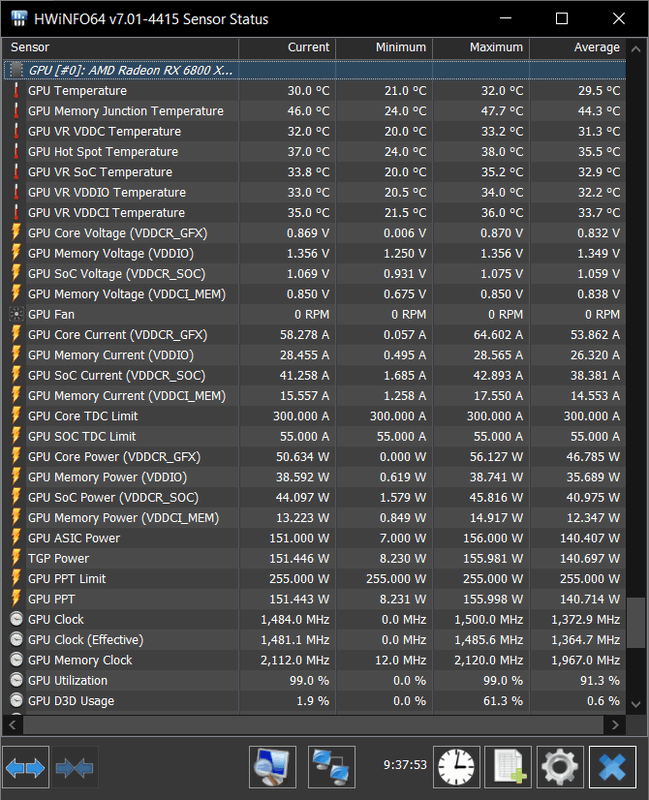The height and width of the screenshot is (800, 649).
Task: Open the network remote monitoring icon
Action: tap(332, 767)
